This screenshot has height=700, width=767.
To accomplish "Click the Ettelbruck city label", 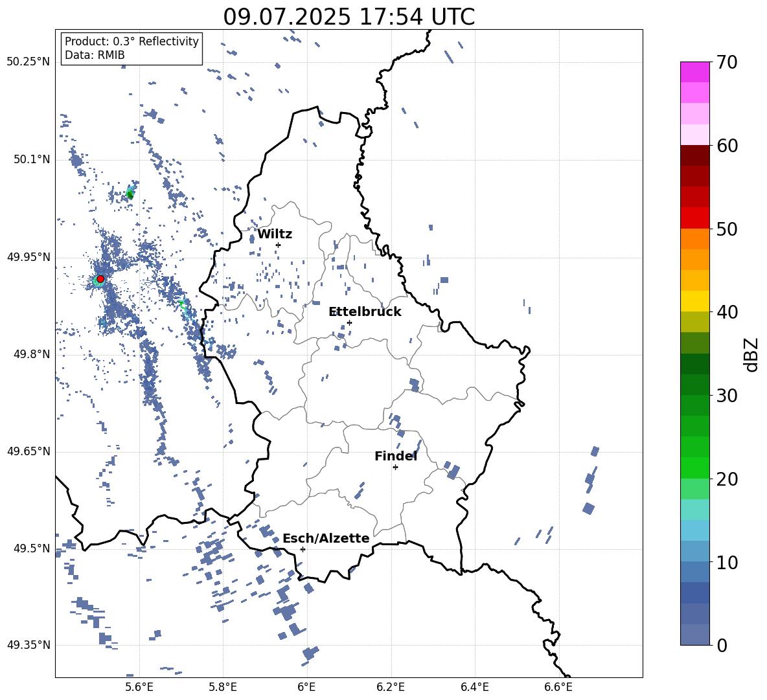I will (365, 312).
